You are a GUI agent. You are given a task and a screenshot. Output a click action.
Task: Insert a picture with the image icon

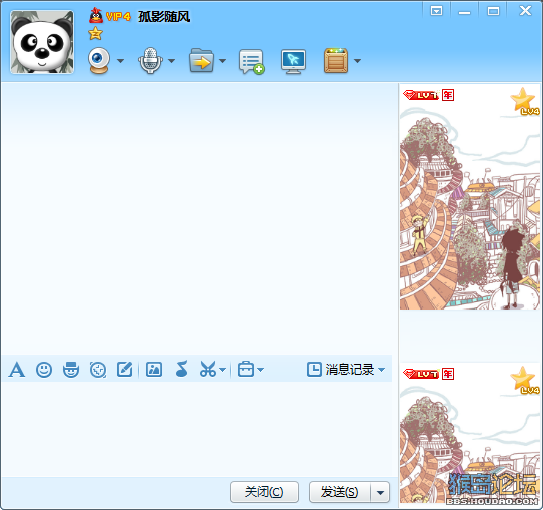pyautogui.click(x=154, y=369)
